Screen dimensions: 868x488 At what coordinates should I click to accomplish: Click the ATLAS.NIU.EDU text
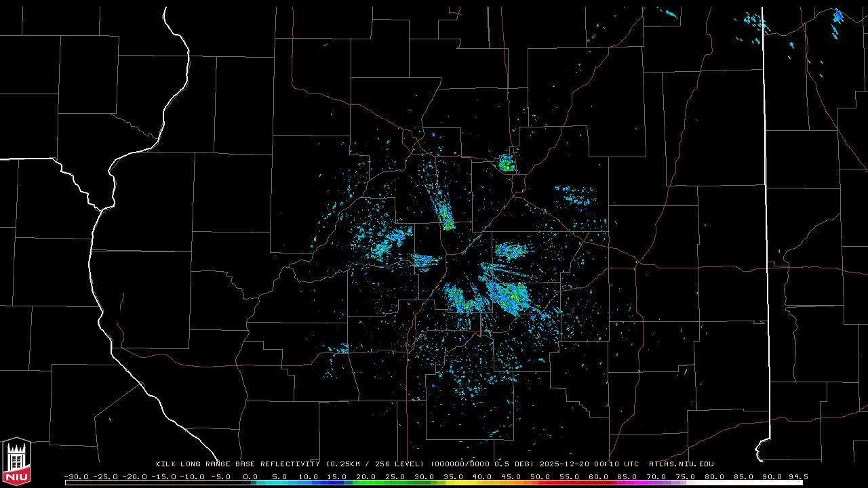coord(681,464)
